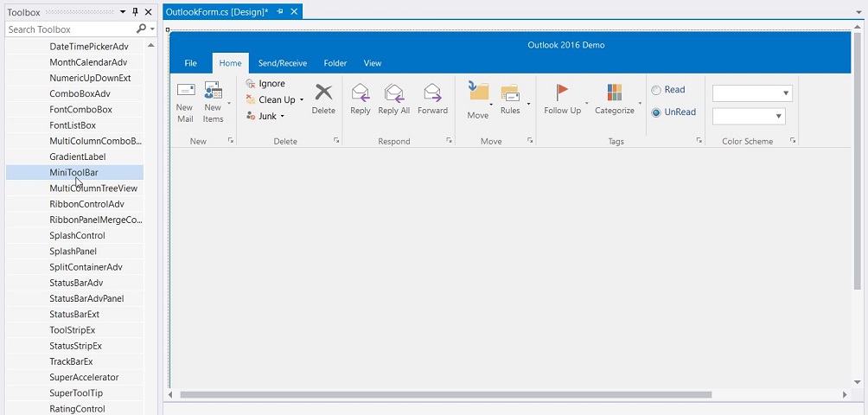The height and width of the screenshot is (415, 868).
Task: Select RibbonControlAdv in the Toolbox
Action: click(74, 204)
